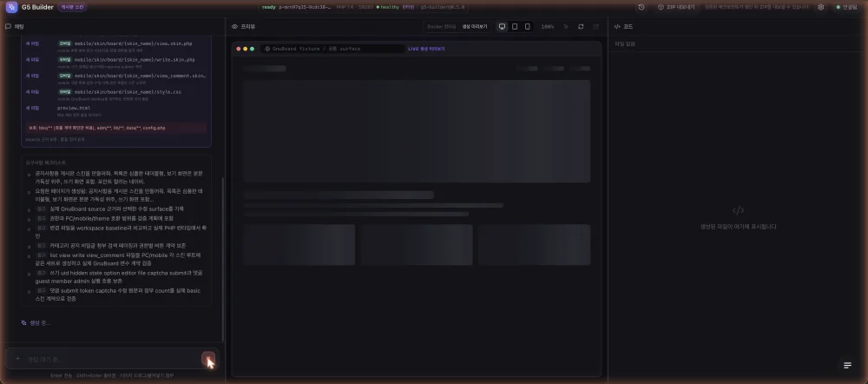Click the refresh preview icon

pyautogui.click(x=581, y=27)
